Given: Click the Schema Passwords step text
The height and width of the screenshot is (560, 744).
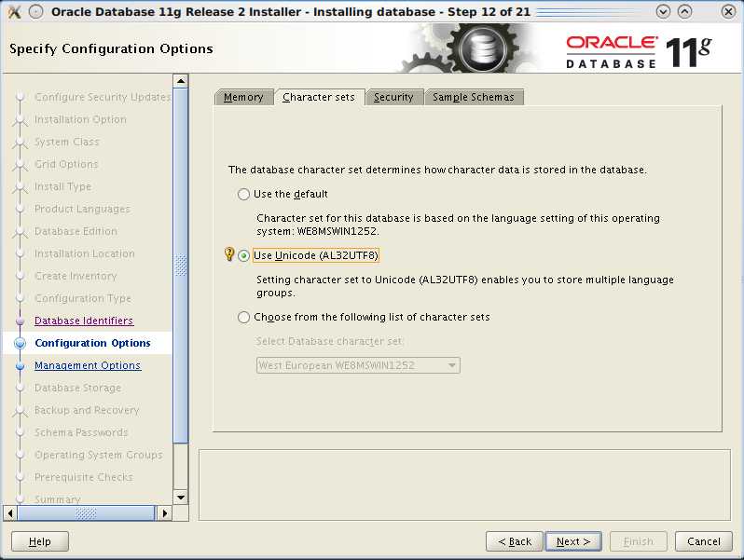Looking at the screenshot, I should 82,432.
